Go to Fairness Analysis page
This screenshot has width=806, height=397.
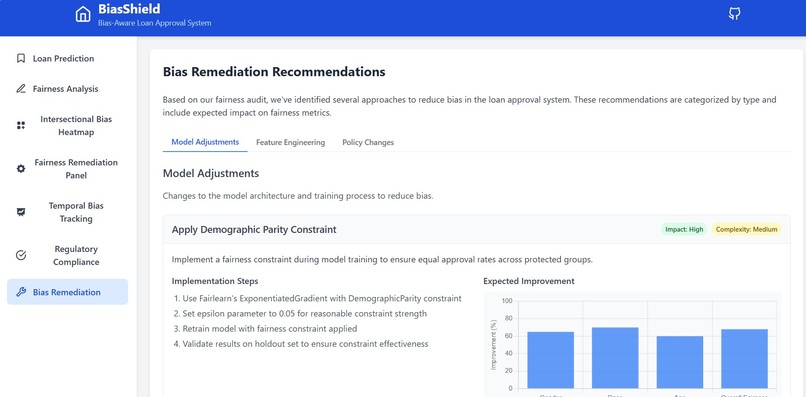point(67,88)
